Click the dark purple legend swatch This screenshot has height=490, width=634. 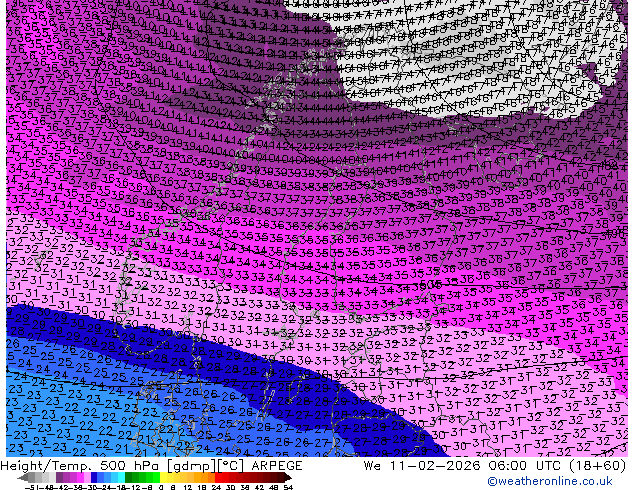click(59, 478)
